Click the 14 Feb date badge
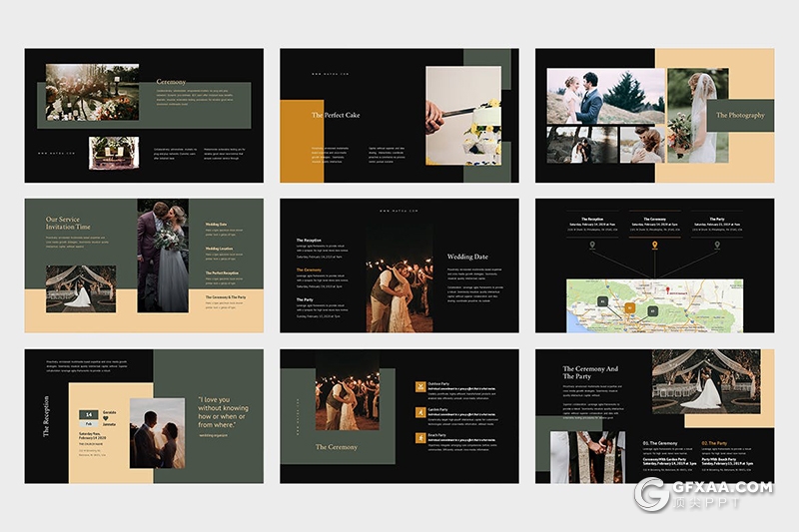This screenshot has height=532, width=799. click(x=88, y=418)
